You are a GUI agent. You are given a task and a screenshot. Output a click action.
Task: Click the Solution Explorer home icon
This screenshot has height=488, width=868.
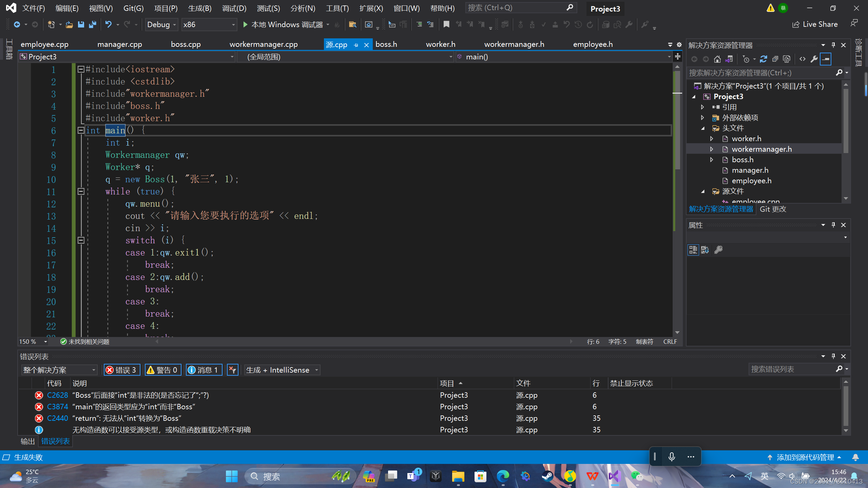(x=717, y=59)
